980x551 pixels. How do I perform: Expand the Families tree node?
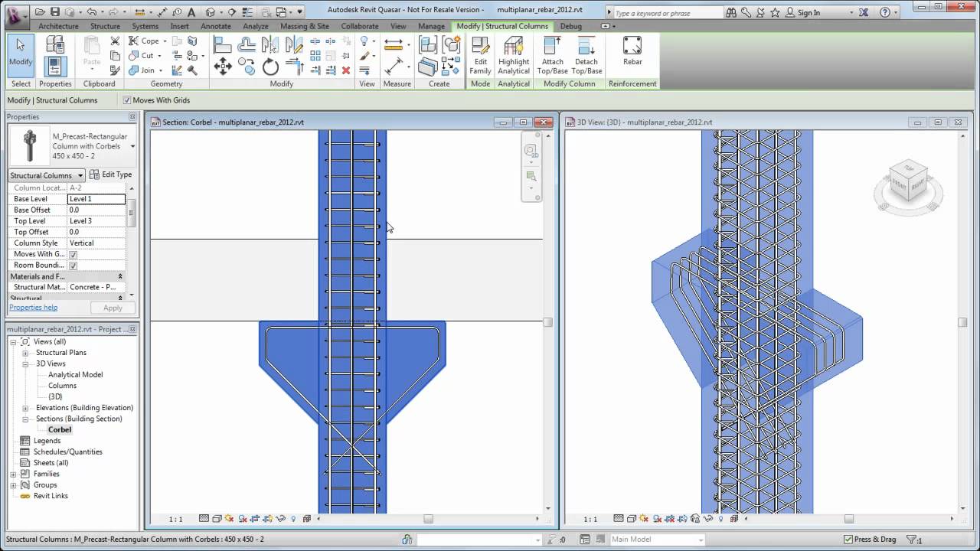(13, 474)
